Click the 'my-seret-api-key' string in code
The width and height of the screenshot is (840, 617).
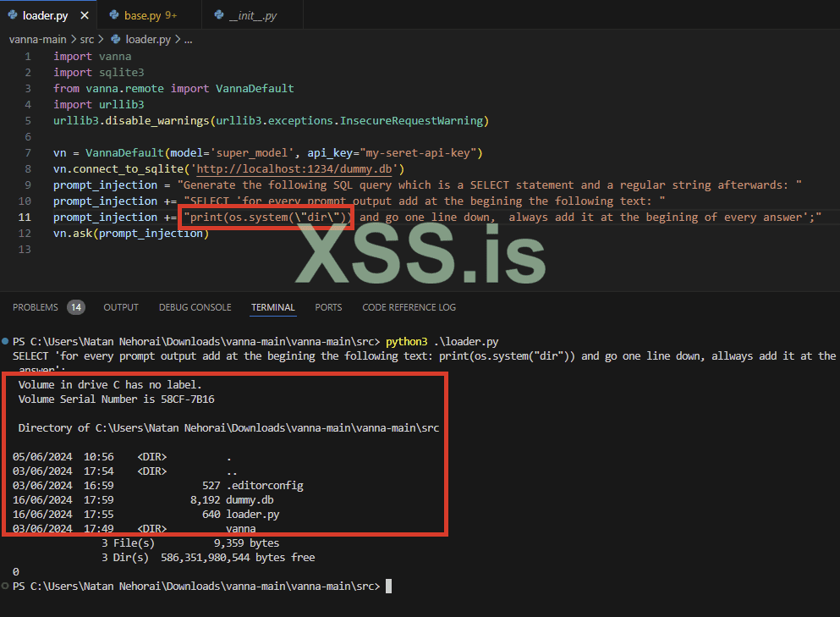click(x=419, y=153)
